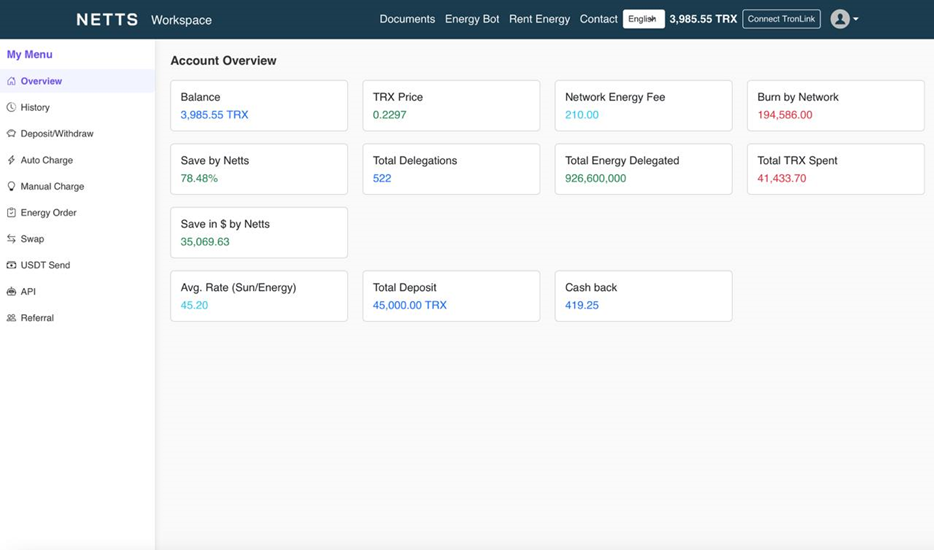Click the Auto Charge lightning icon

(11, 160)
